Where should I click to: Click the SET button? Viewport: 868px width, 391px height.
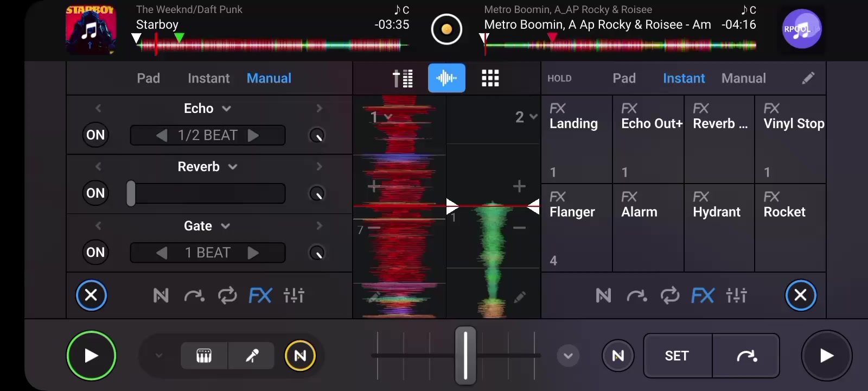coord(677,356)
